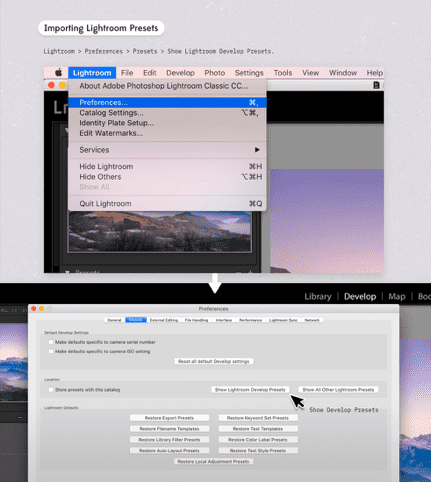Enable defaults specific to camera ISO setting
Image resolution: width=431 pixels, height=482 pixels.
point(51,351)
